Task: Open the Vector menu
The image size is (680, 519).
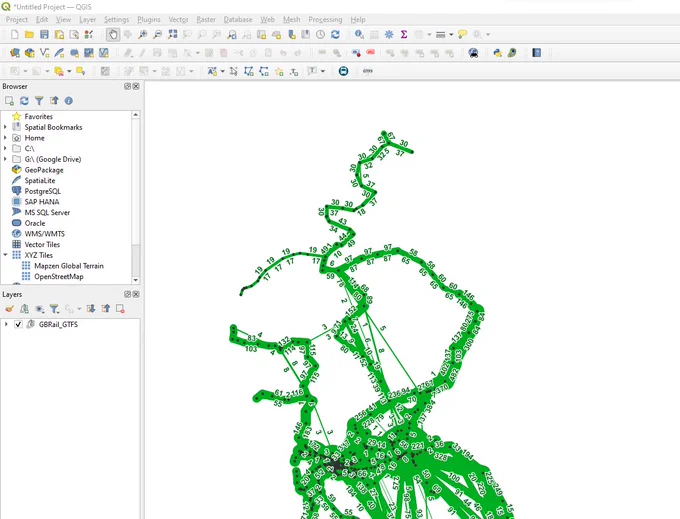Action: click(x=178, y=20)
